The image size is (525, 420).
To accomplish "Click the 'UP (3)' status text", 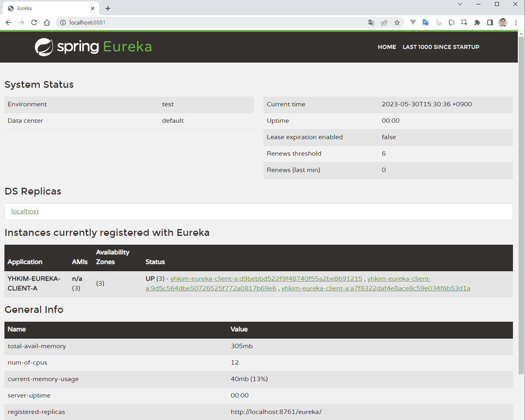I will (x=155, y=279).
